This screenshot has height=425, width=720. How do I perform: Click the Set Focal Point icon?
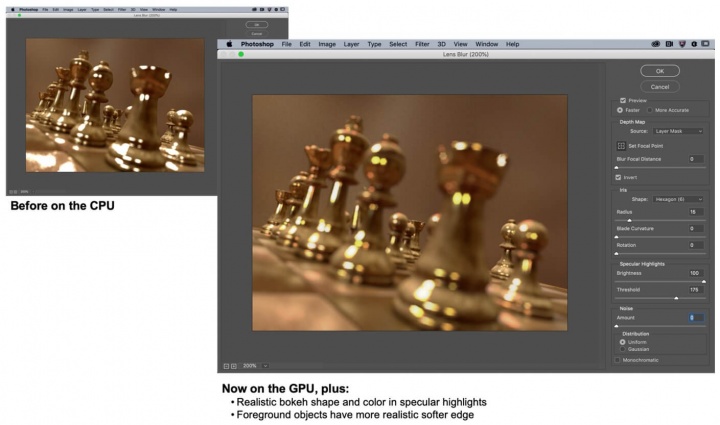click(x=621, y=146)
